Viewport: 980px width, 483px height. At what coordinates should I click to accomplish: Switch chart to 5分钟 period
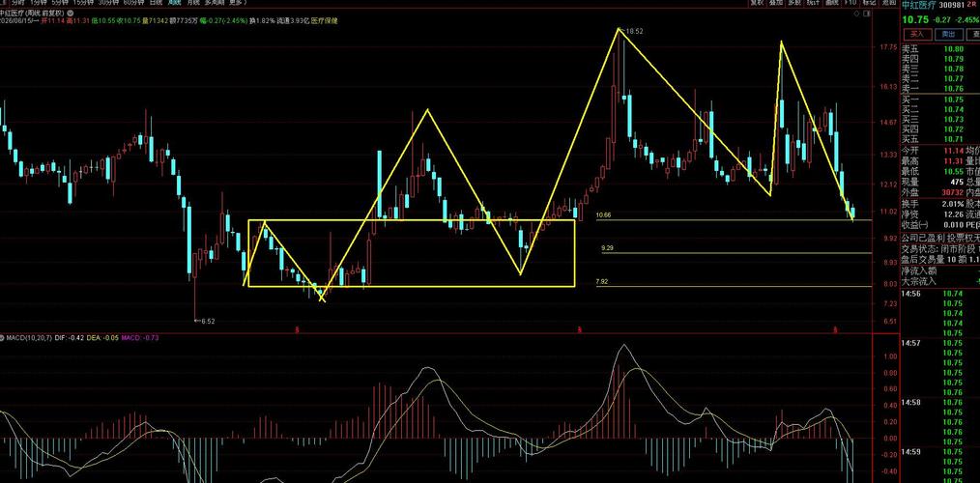tap(60, 3)
